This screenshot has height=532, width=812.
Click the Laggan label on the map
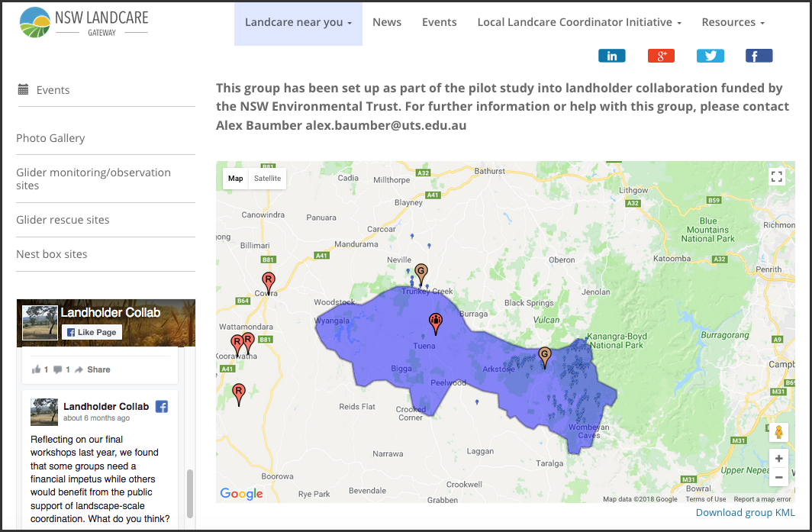(480, 451)
